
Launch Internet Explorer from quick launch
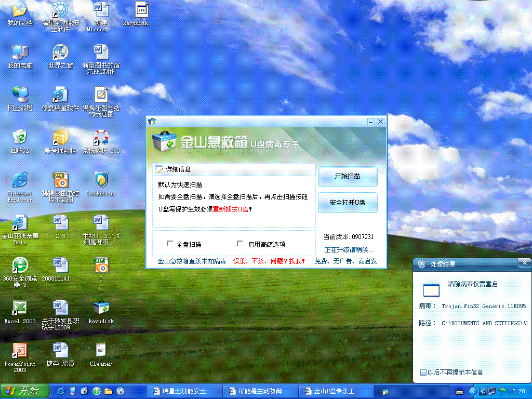pyautogui.click(x=60, y=391)
